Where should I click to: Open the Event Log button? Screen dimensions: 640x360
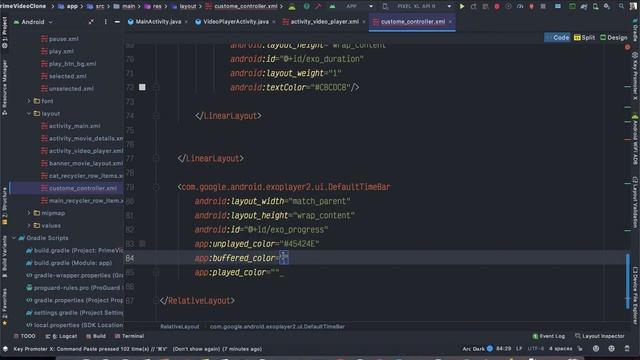coord(549,336)
